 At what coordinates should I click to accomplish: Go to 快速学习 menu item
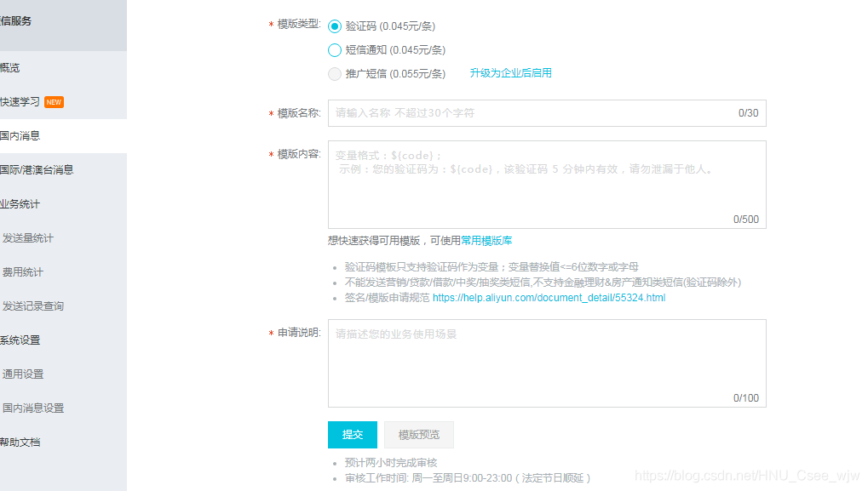20,102
